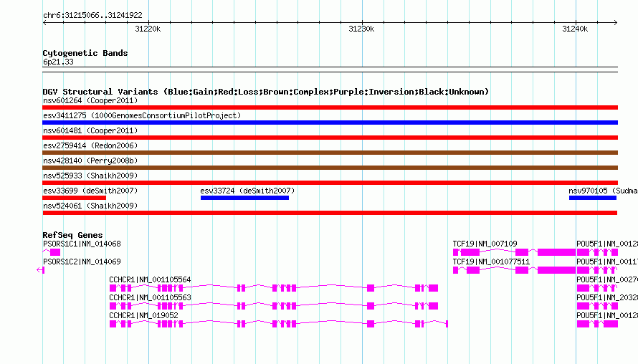
Task: Open the nsv525933 (Shaikh2009) label
Action: tap(90, 176)
